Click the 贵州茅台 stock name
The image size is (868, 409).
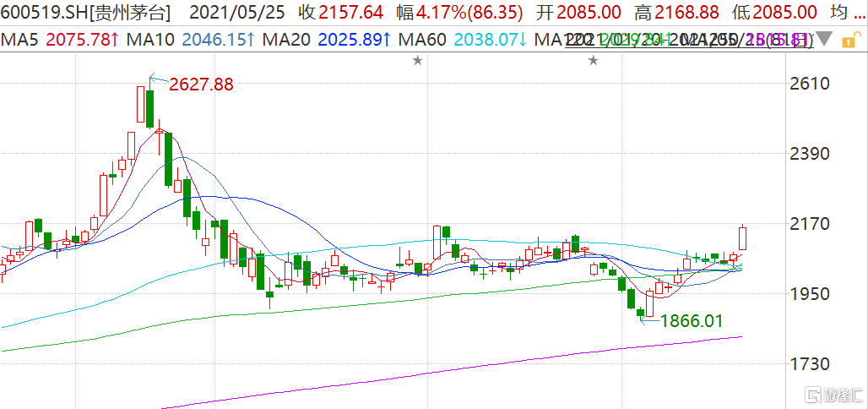pos(129,12)
